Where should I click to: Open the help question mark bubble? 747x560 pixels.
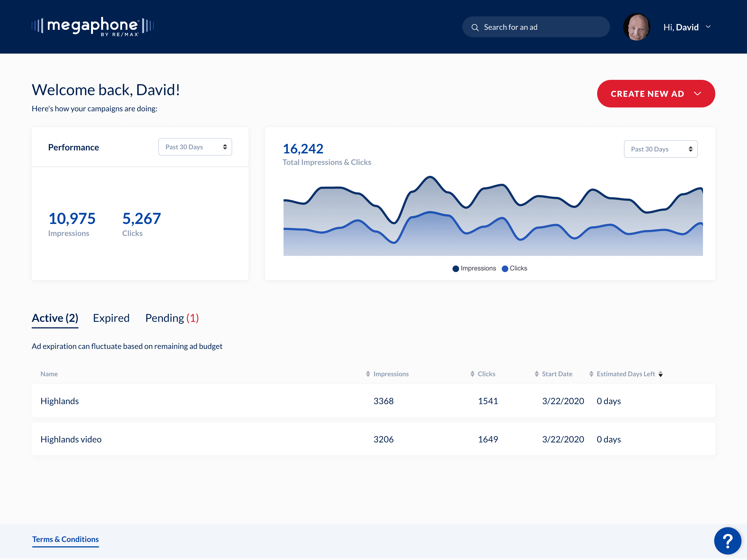tap(727, 540)
